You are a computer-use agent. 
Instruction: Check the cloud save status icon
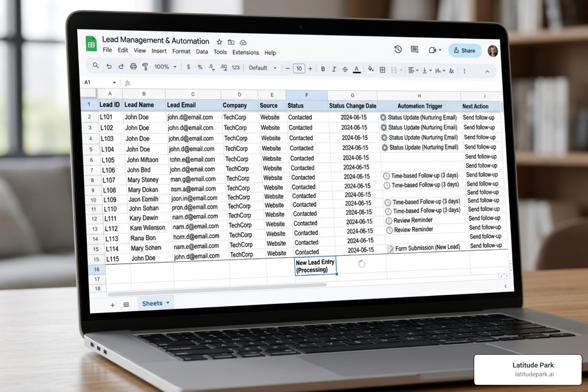pyautogui.click(x=243, y=42)
